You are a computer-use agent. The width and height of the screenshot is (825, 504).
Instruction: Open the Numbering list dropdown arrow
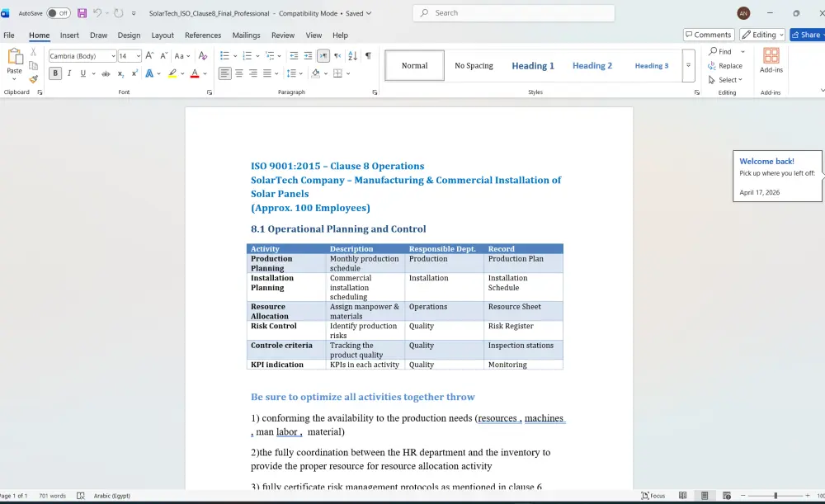point(257,56)
